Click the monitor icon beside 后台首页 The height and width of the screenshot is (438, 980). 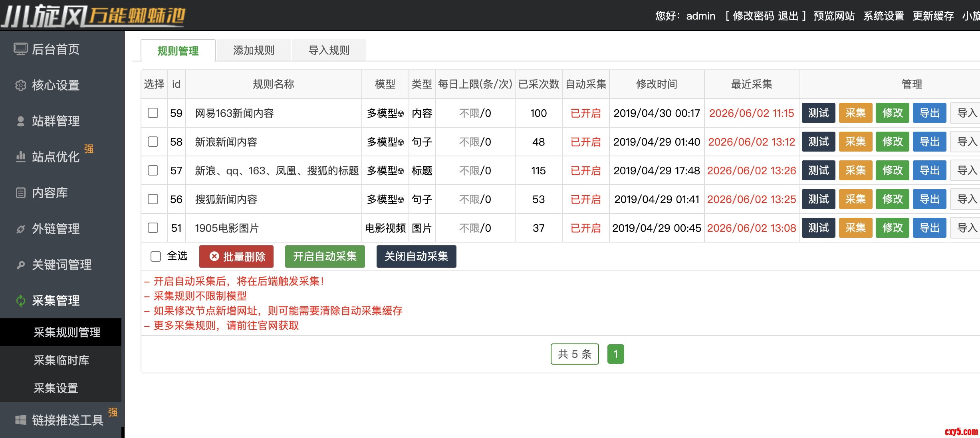tap(21, 49)
